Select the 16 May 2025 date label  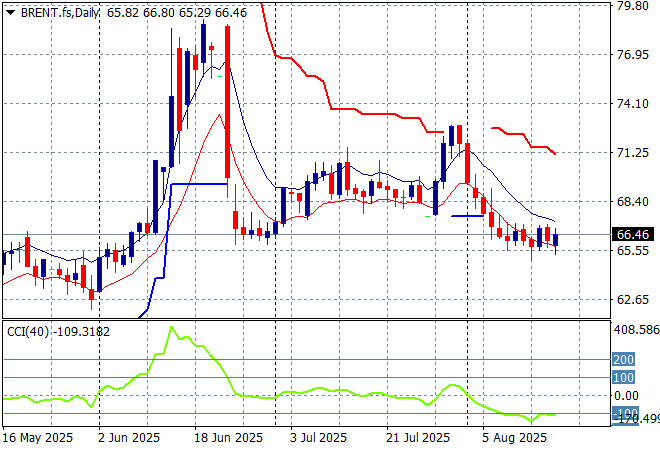pos(38,437)
